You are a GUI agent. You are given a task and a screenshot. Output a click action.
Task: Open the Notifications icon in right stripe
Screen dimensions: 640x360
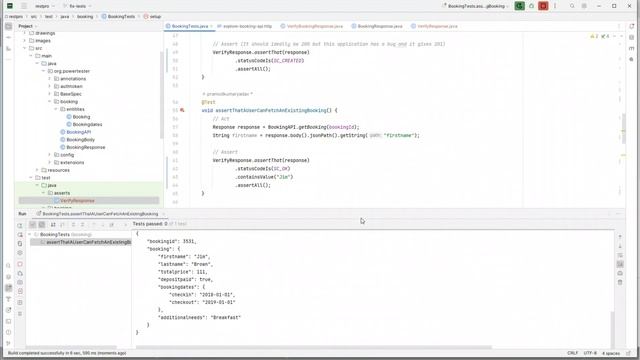tap(631, 26)
